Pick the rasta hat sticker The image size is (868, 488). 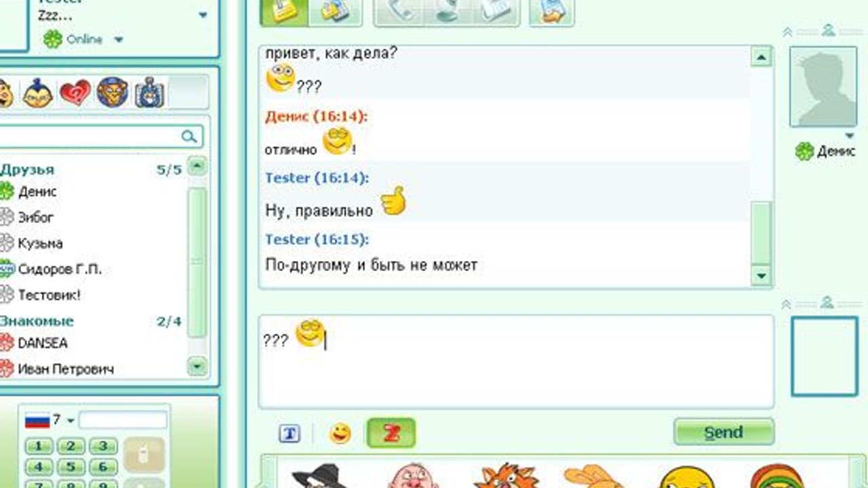777,476
